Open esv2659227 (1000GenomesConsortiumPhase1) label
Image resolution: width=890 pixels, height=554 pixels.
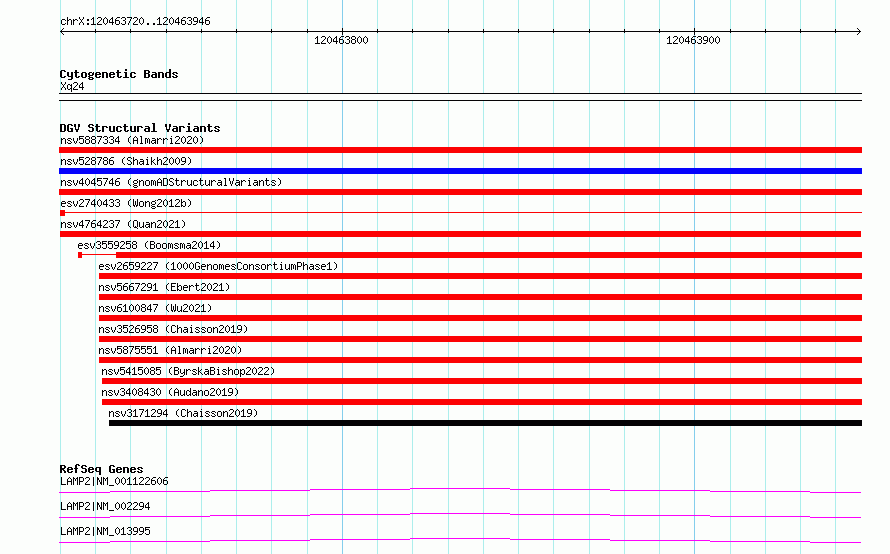coord(218,266)
